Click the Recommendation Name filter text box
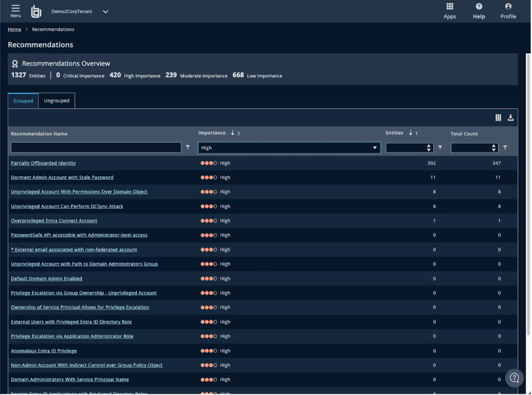532x395 pixels. point(96,147)
